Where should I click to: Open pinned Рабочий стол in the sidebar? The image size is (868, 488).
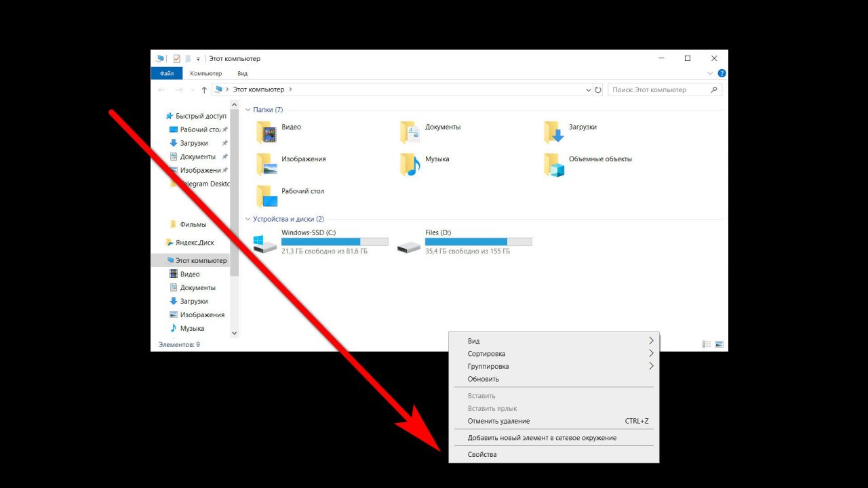(198, 129)
